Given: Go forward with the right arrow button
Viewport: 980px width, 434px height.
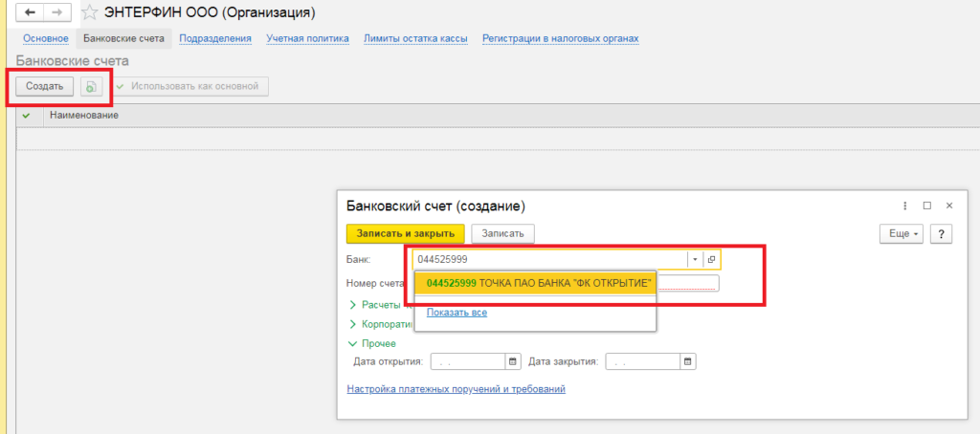Looking at the screenshot, I should tap(57, 12).
